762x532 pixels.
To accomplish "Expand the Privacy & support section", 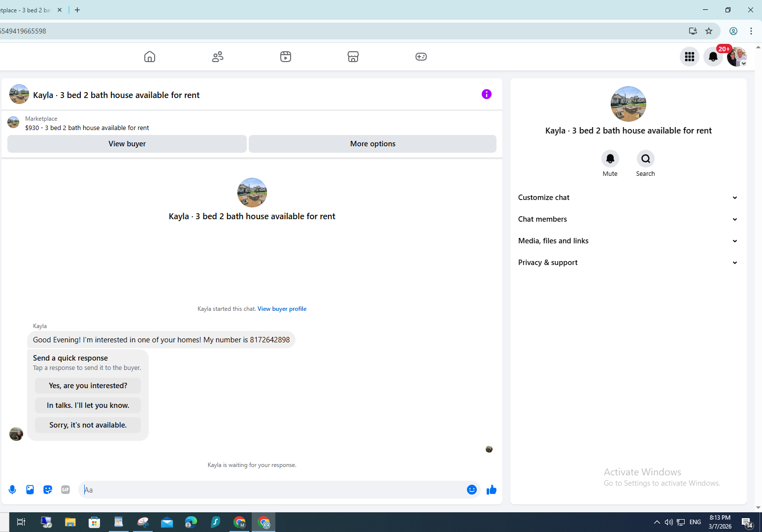I will (628, 263).
